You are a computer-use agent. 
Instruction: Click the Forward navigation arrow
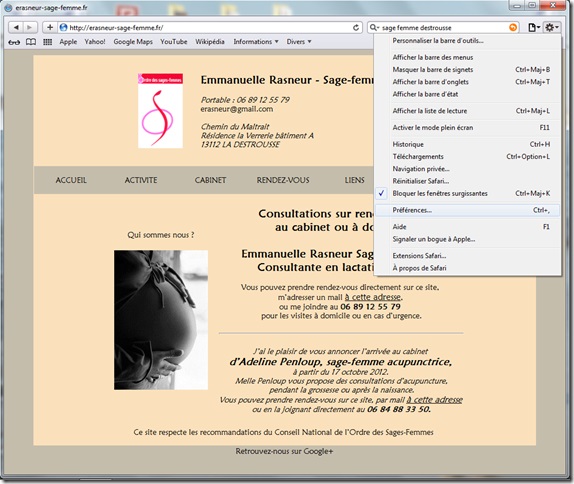point(30,27)
